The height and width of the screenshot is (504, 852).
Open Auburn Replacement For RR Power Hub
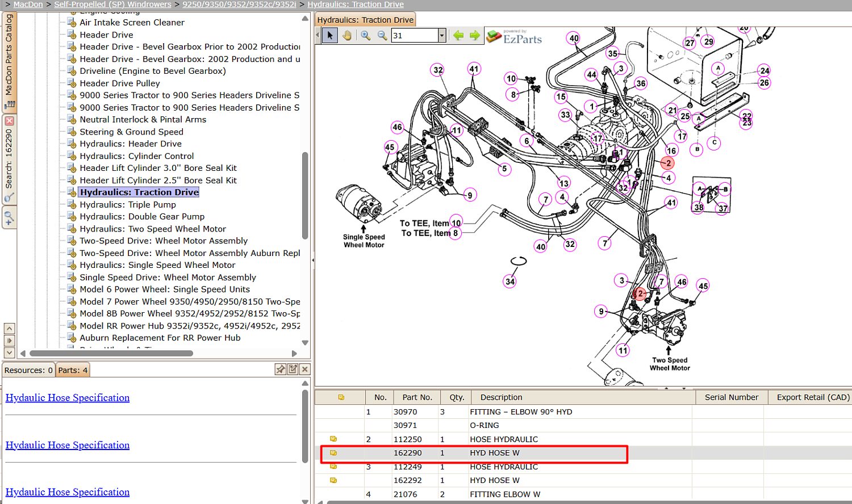coord(160,338)
